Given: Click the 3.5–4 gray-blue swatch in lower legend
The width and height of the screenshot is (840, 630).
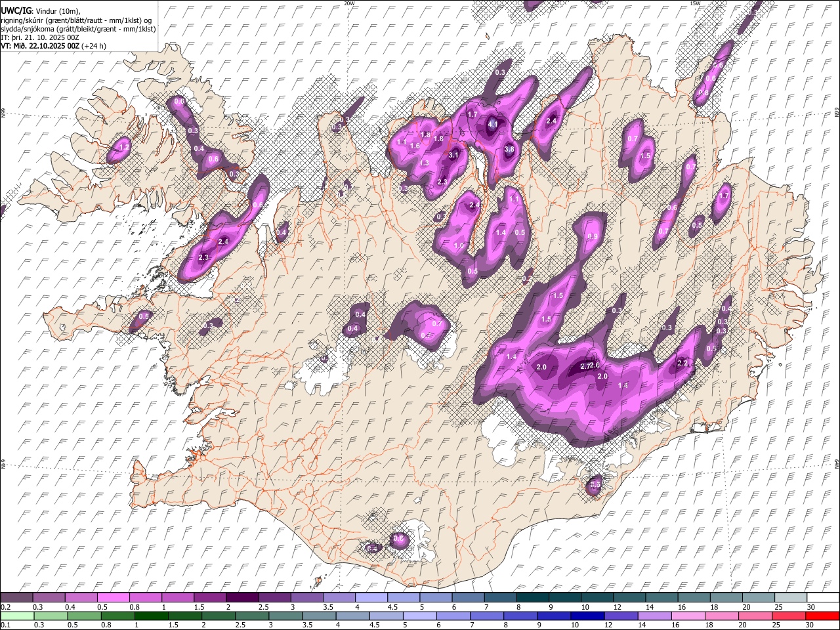Looking at the screenshot, I should click(319, 616).
